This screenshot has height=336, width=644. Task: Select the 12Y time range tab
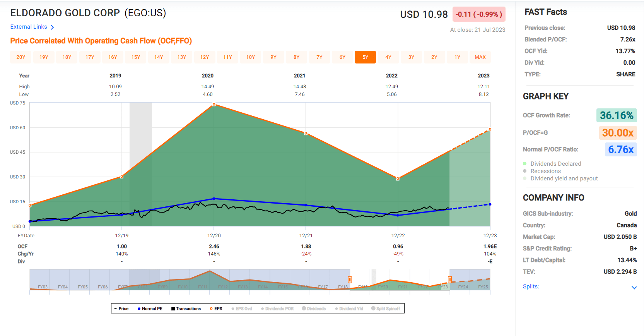[205, 57]
